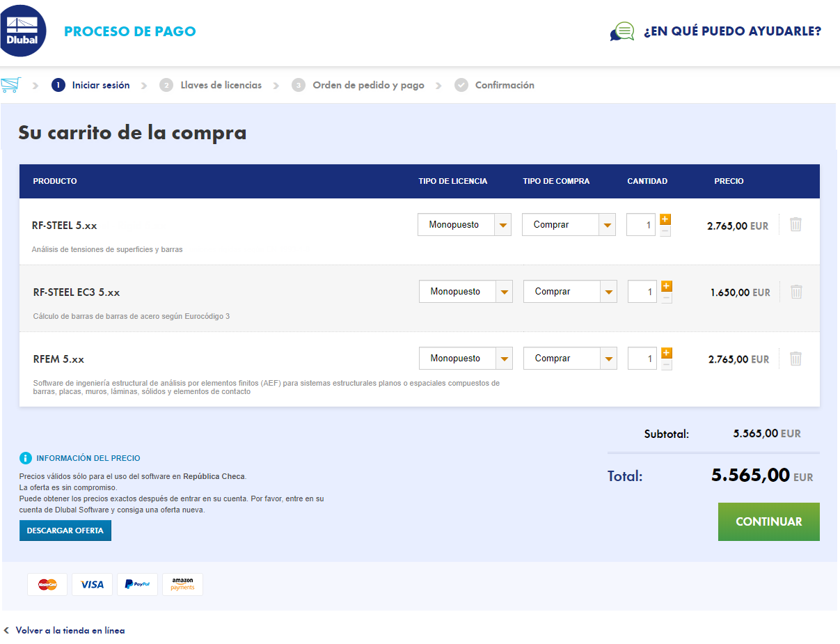The image size is (840, 644).
Task: Select the Confirmación step label
Action: tap(505, 85)
